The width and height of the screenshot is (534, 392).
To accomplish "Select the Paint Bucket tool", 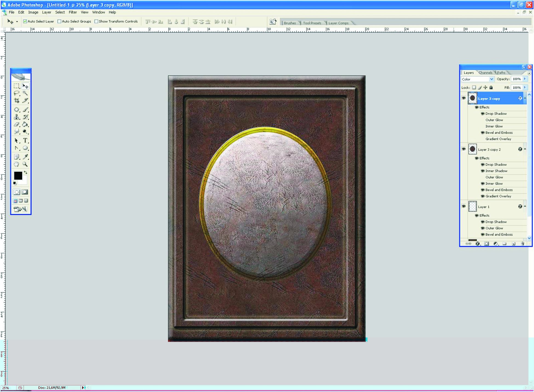I will point(25,124).
